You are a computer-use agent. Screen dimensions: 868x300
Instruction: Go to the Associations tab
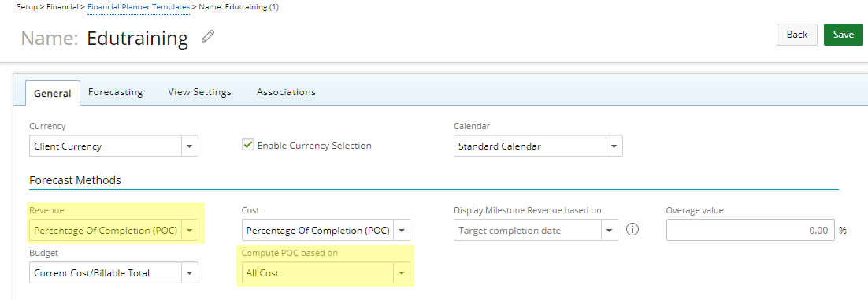click(x=286, y=92)
